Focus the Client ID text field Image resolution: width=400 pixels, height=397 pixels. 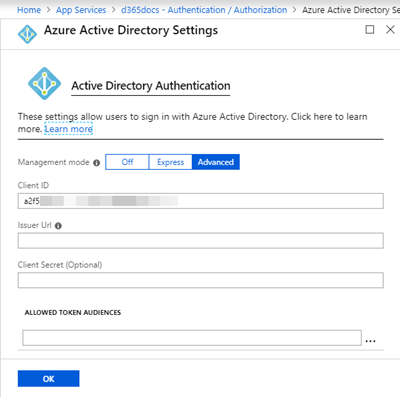tap(201, 201)
